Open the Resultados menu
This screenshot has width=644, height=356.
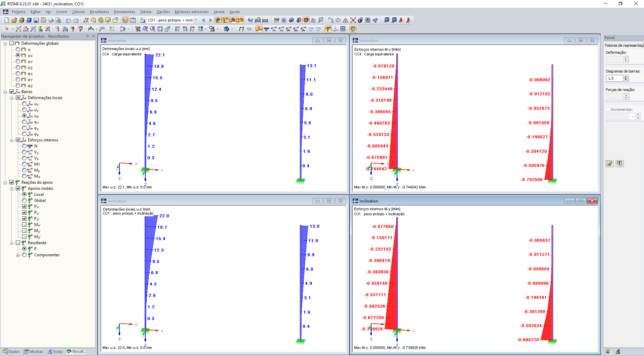pyautogui.click(x=99, y=12)
